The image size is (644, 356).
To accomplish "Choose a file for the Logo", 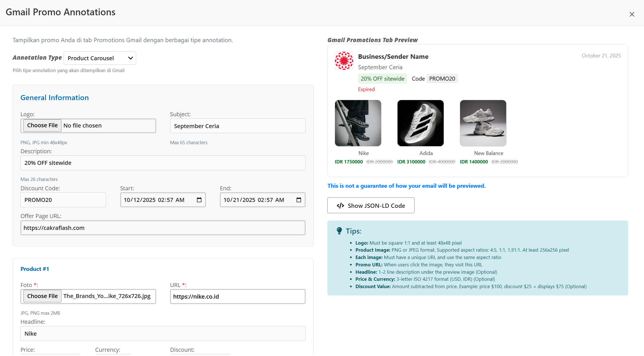I will click(42, 126).
